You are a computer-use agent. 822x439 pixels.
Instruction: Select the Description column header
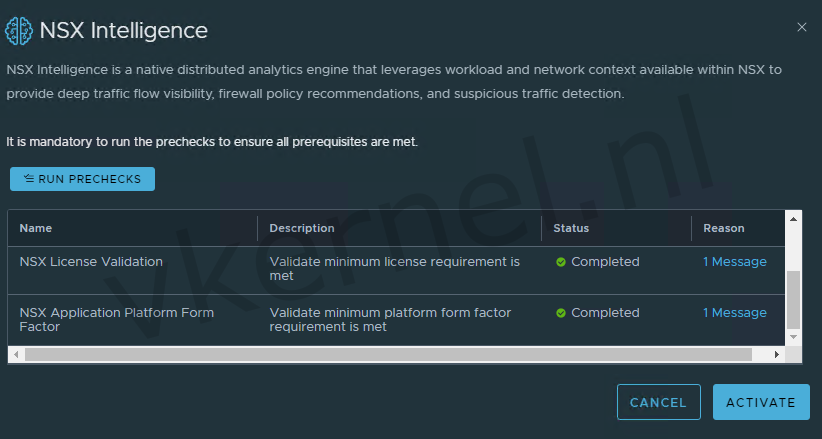[x=302, y=228]
